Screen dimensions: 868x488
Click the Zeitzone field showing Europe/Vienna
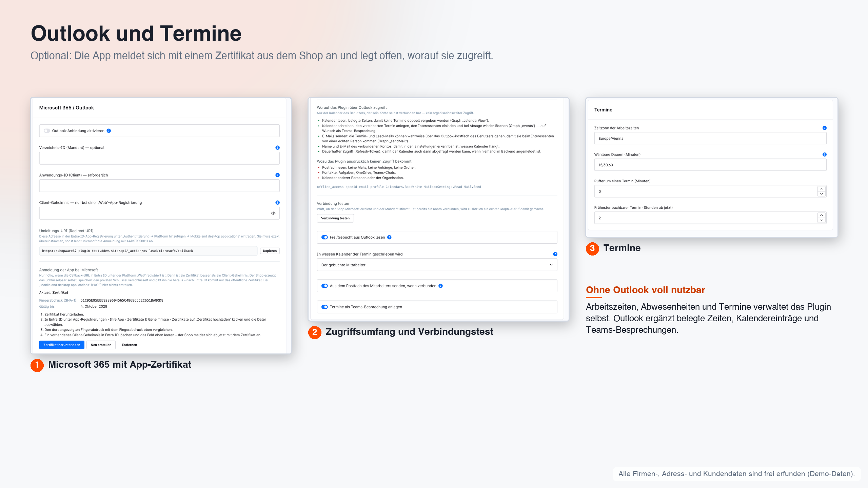tap(710, 138)
